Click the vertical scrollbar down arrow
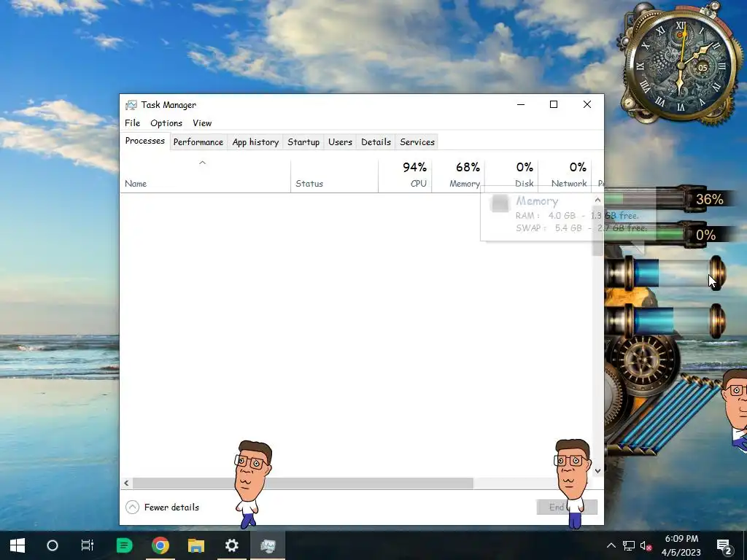Viewport: 747px width, 560px height. [597, 470]
